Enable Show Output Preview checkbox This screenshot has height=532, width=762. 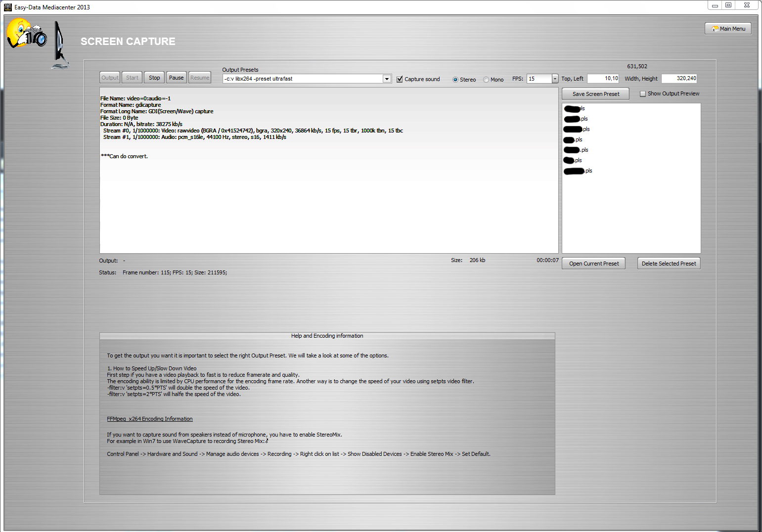[x=643, y=94]
